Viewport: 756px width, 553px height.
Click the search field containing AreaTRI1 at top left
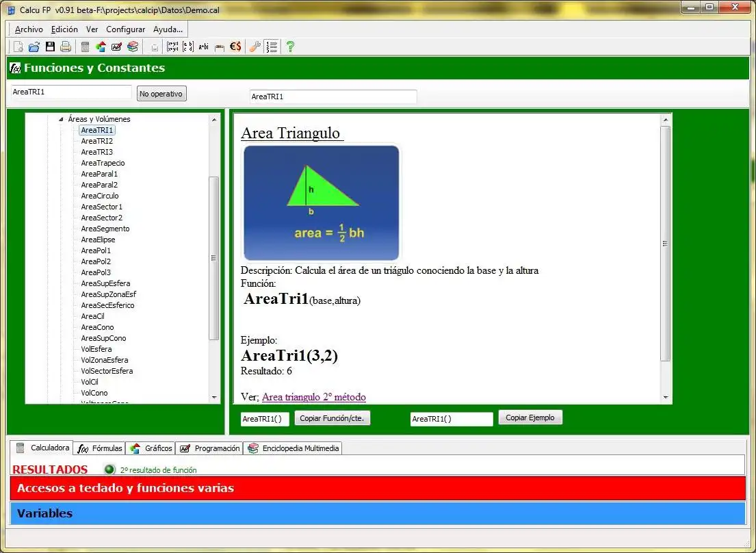coord(71,92)
